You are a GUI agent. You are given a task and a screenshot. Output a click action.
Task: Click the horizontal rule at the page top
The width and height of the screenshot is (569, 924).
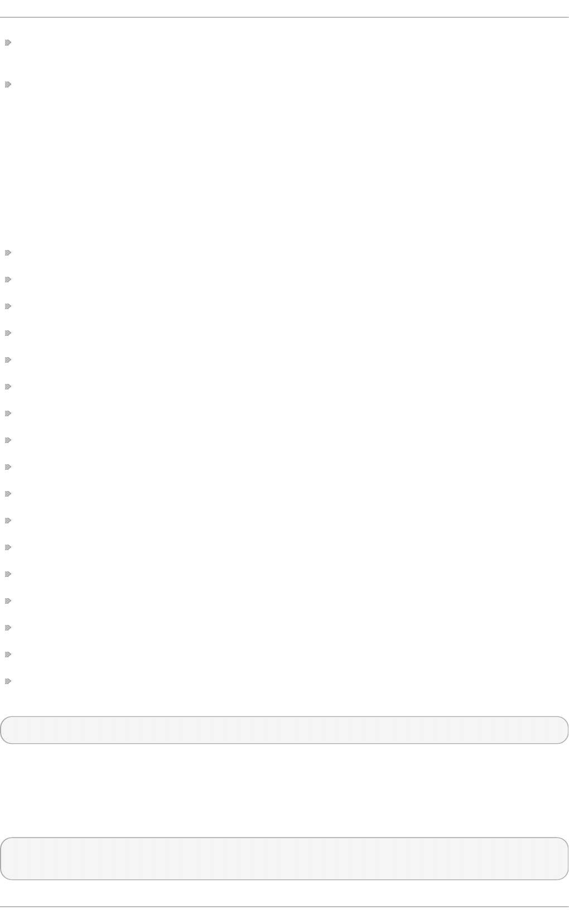284,17
